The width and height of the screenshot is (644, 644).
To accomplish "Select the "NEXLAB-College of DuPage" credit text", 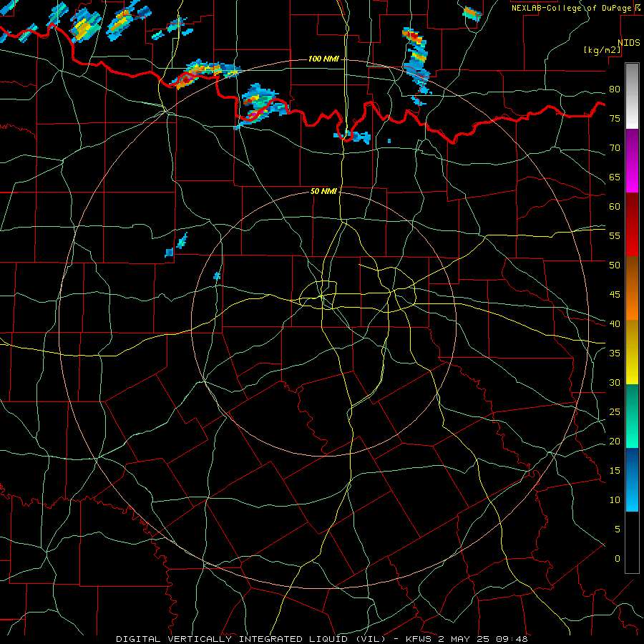I will (572, 8).
